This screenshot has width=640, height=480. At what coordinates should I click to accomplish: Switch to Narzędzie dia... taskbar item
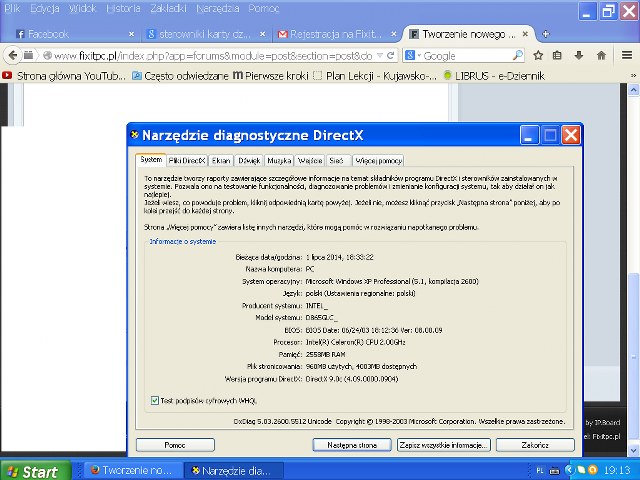coord(233,471)
